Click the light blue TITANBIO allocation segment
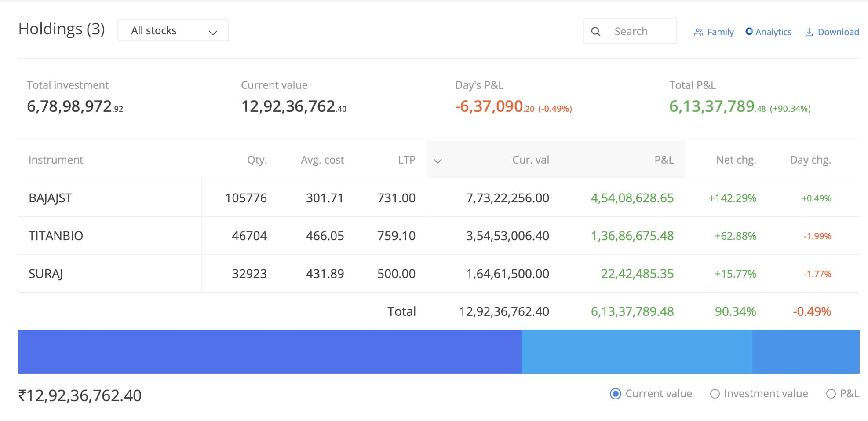The width and height of the screenshot is (868, 421). (636, 352)
